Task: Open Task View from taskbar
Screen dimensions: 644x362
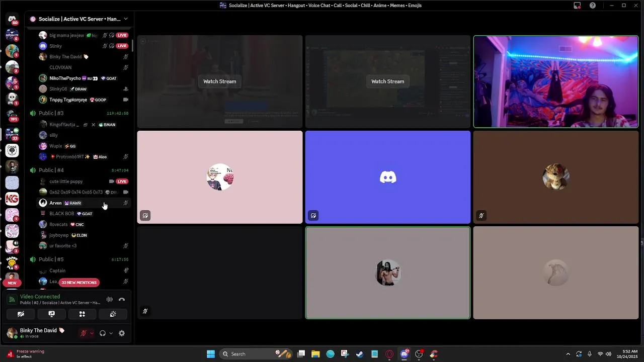Action: 301,354
